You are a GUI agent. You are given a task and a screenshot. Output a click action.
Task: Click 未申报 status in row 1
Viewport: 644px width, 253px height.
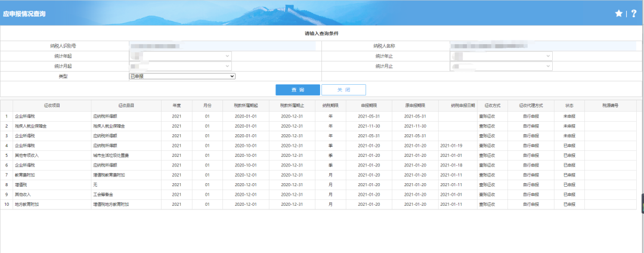click(x=569, y=116)
